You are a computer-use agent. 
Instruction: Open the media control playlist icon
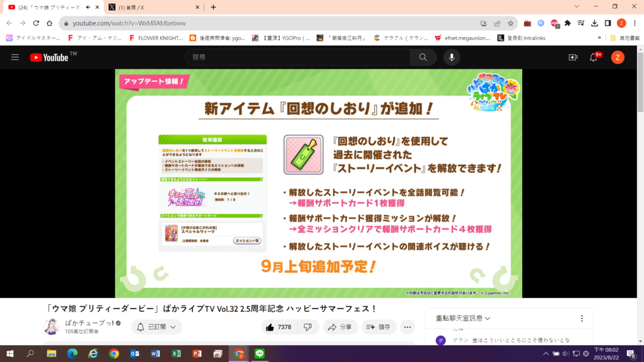[x=580, y=23]
